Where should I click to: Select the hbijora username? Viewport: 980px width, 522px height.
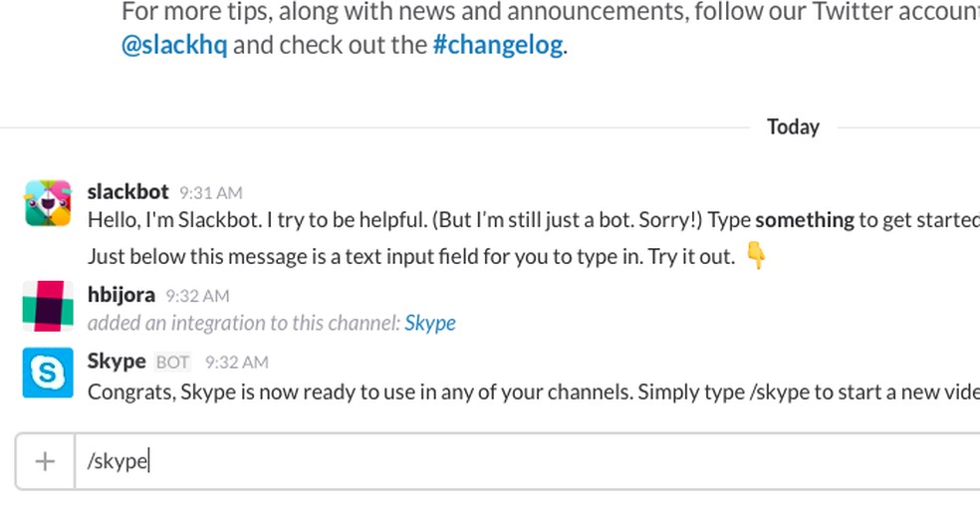click(x=122, y=295)
